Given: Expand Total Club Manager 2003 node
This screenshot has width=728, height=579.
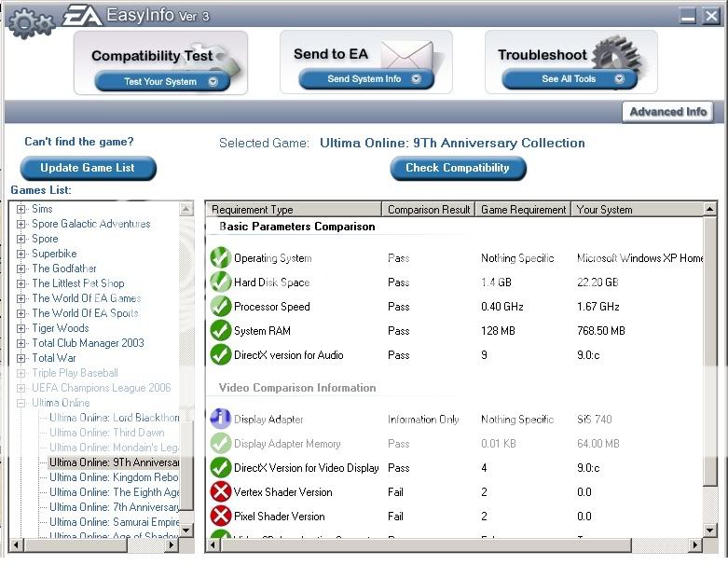Looking at the screenshot, I should (x=21, y=343).
